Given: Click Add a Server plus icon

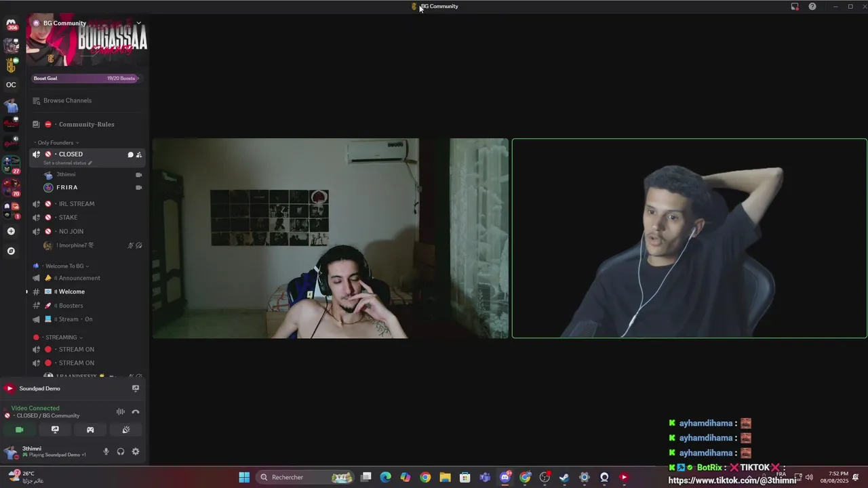Looking at the screenshot, I should click(11, 231).
